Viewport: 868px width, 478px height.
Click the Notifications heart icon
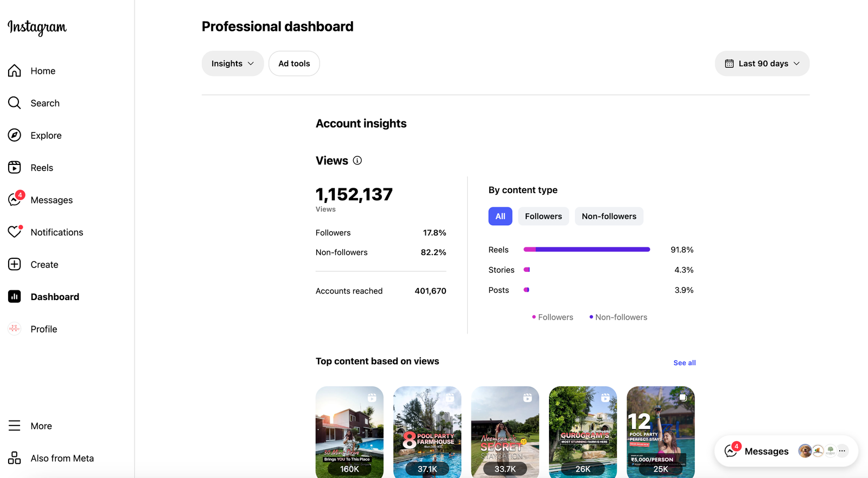point(15,232)
